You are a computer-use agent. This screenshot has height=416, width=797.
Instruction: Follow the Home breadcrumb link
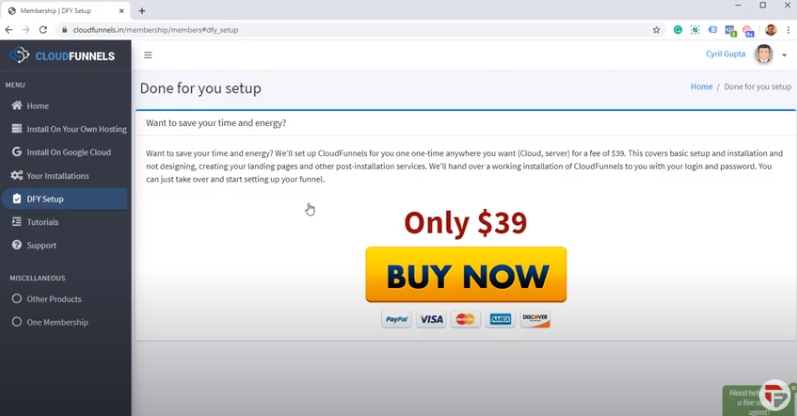tap(701, 86)
